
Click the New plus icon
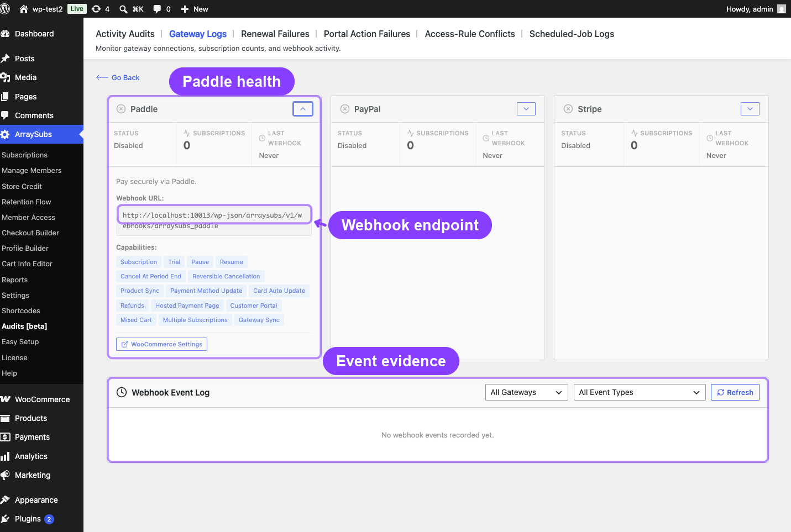click(x=185, y=9)
